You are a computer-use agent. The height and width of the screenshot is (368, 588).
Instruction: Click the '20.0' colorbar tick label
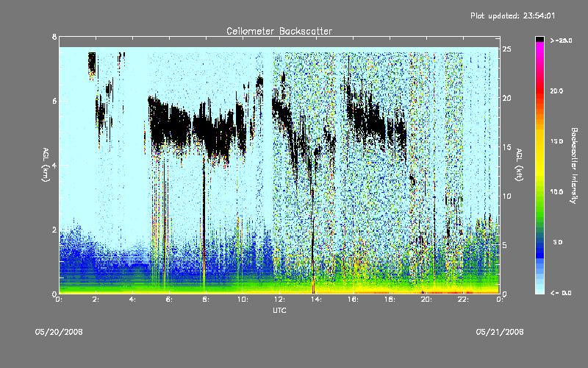coord(556,91)
